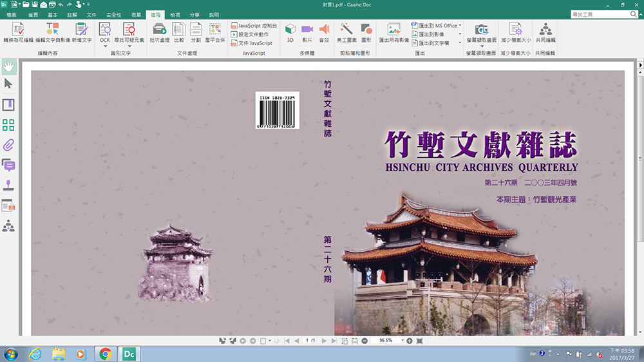The width and height of the screenshot is (644, 362).
Task: Open the 安全性 ribbon tab
Action: (113, 14)
